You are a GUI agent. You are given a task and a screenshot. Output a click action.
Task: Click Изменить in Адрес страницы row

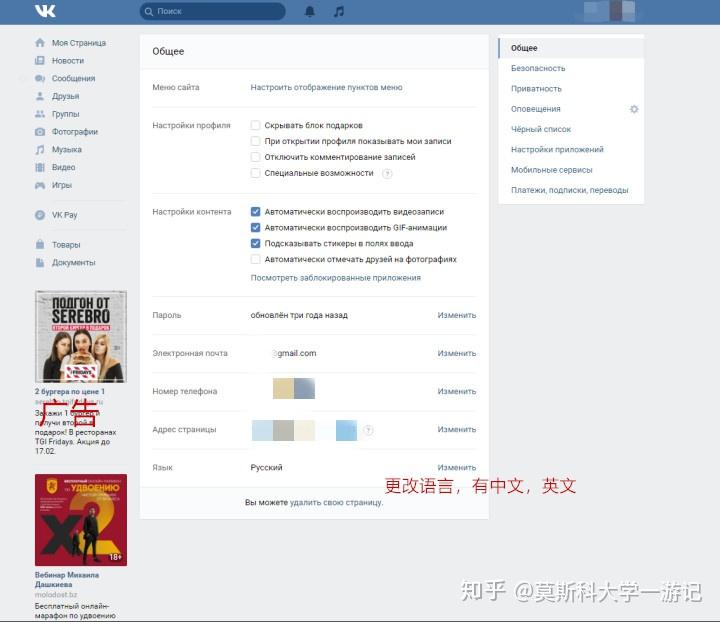[456, 430]
